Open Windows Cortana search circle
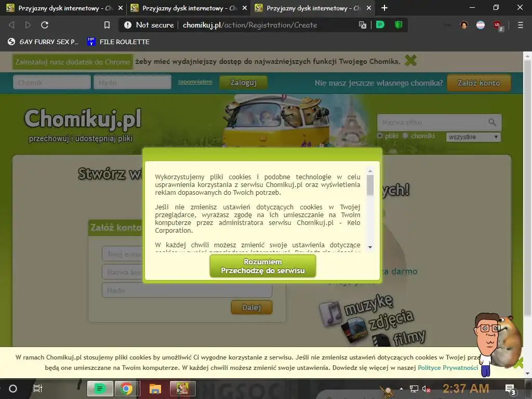532x399 pixels. [x=13, y=389]
